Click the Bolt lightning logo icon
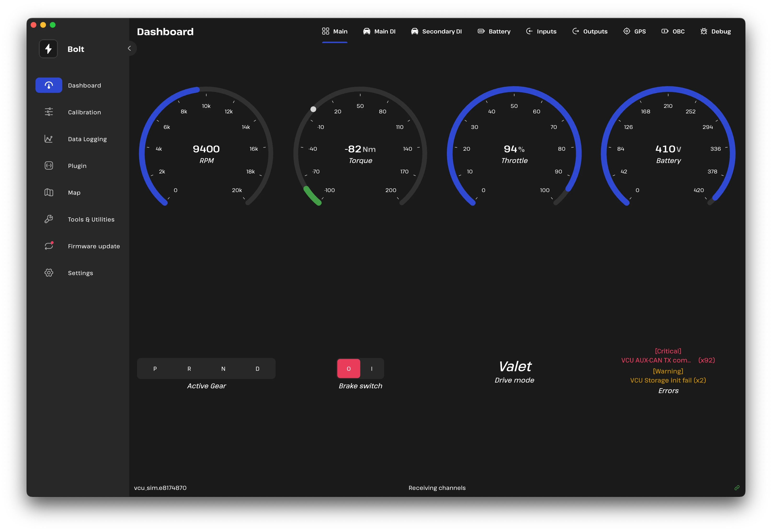Image resolution: width=772 pixels, height=532 pixels. point(48,49)
